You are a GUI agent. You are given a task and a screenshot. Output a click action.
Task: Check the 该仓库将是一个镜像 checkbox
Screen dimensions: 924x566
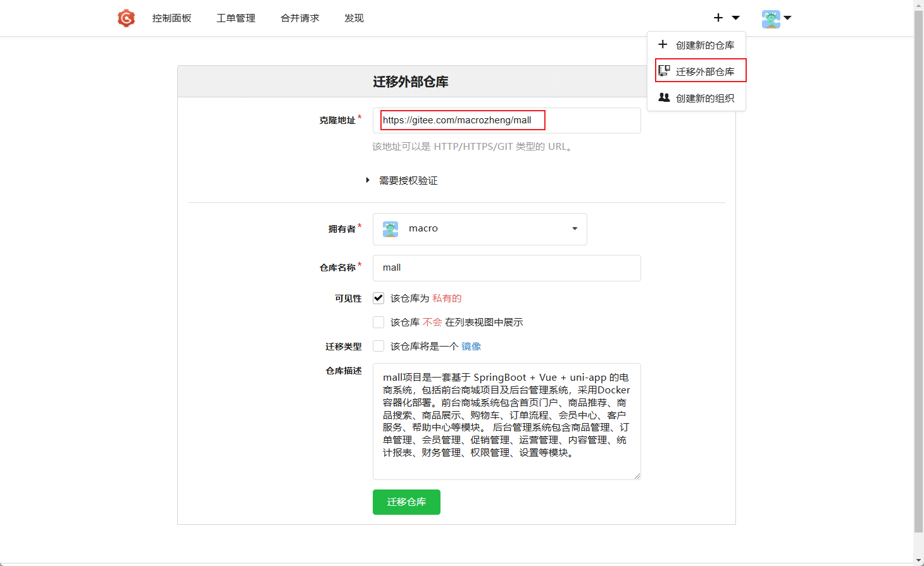click(378, 346)
